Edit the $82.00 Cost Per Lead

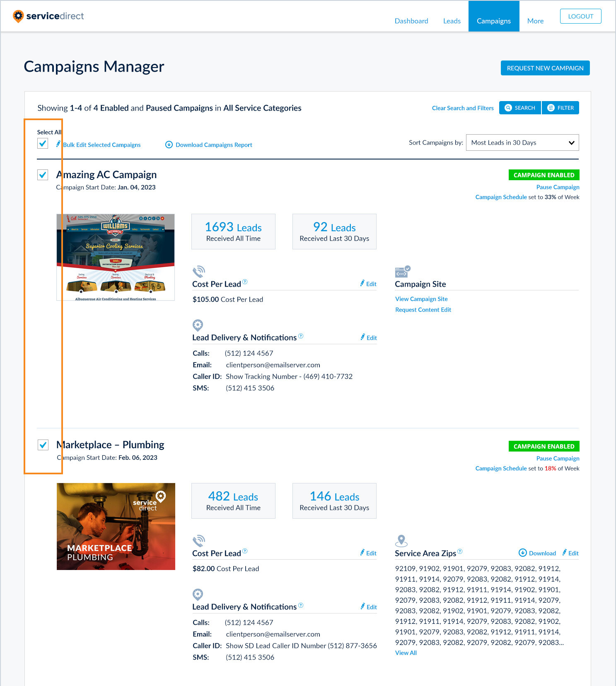point(368,553)
